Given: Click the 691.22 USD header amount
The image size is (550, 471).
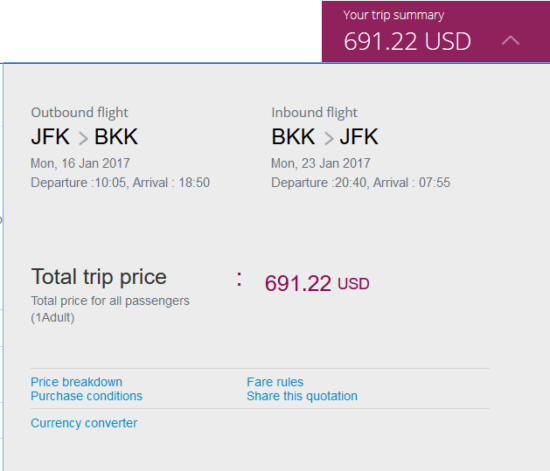Looking at the screenshot, I should pyautogui.click(x=407, y=41).
